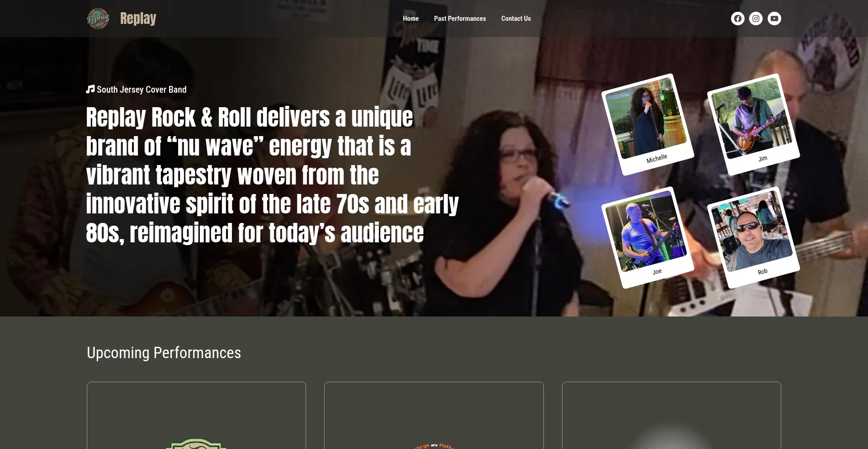Select Michelle's polaroid photo
This screenshot has height=449, width=868.
pyautogui.click(x=647, y=124)
